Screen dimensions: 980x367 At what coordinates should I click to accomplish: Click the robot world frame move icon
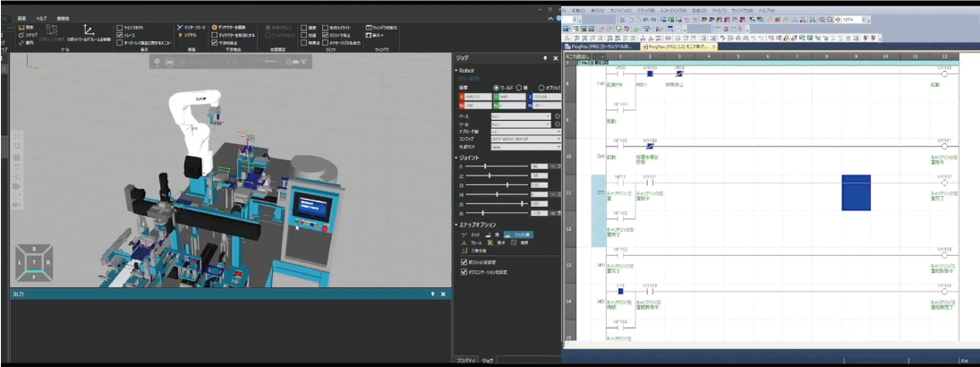coord(89,30)
